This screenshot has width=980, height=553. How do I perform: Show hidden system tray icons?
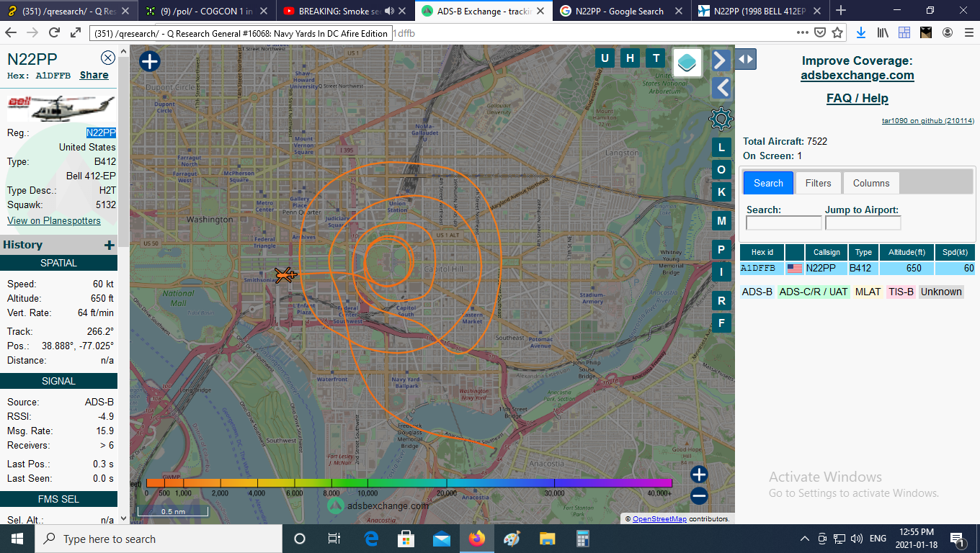click(805, 539)
